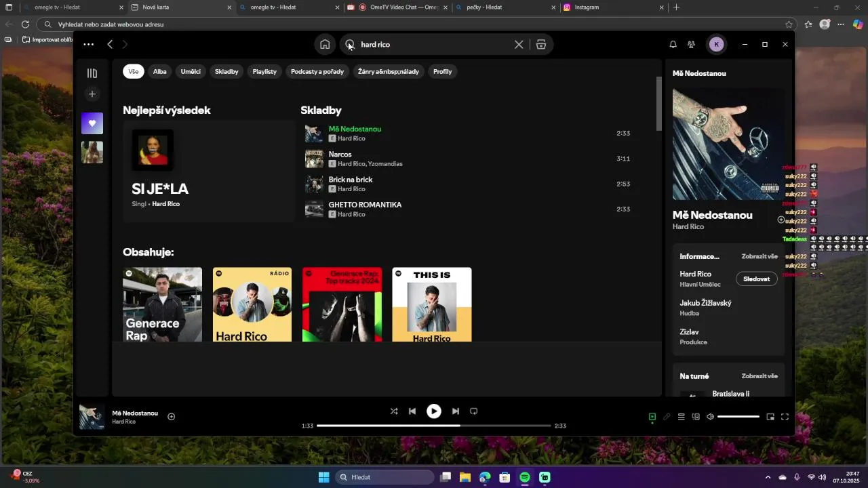Image resolution: width=868 pixels, height=488 pixels.
Task: Skip to the next track
Action: tap(456, 411)
